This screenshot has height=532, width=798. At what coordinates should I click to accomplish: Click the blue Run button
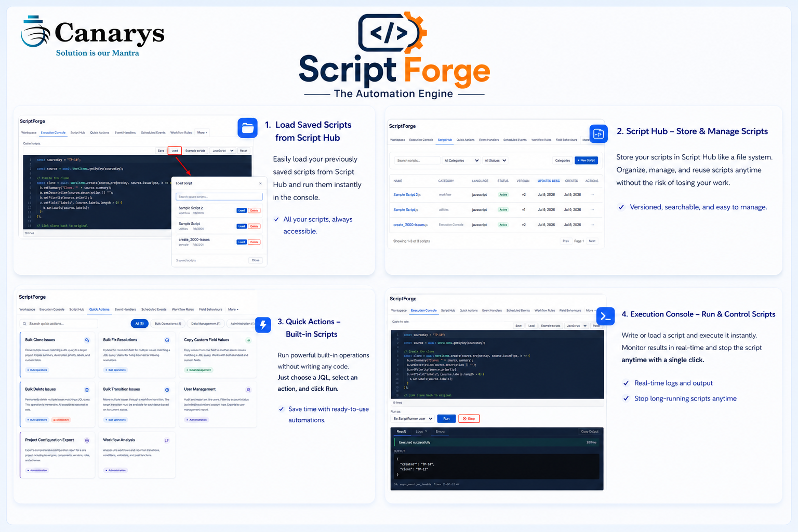pyautogui.click(x=446, y=419)
